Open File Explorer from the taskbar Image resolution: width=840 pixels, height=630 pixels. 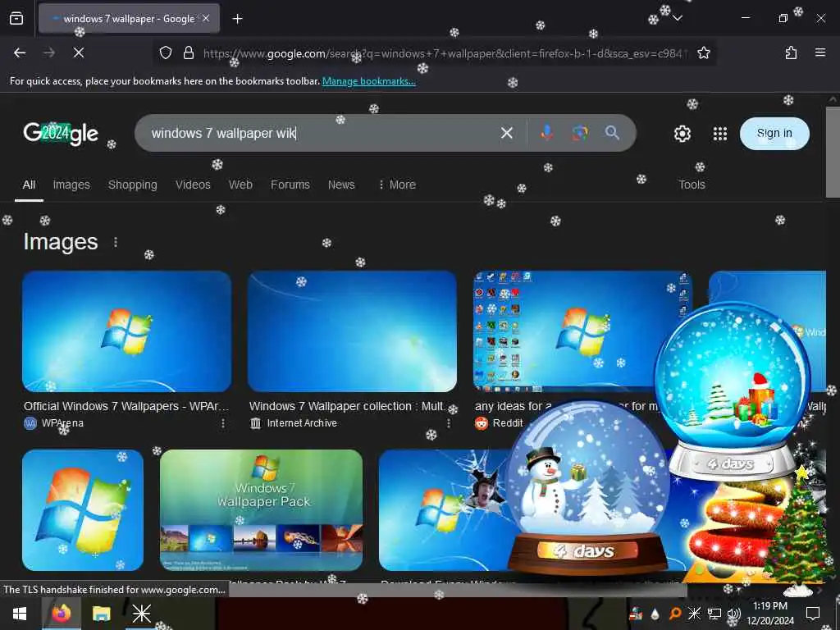(x=101, y=614)
